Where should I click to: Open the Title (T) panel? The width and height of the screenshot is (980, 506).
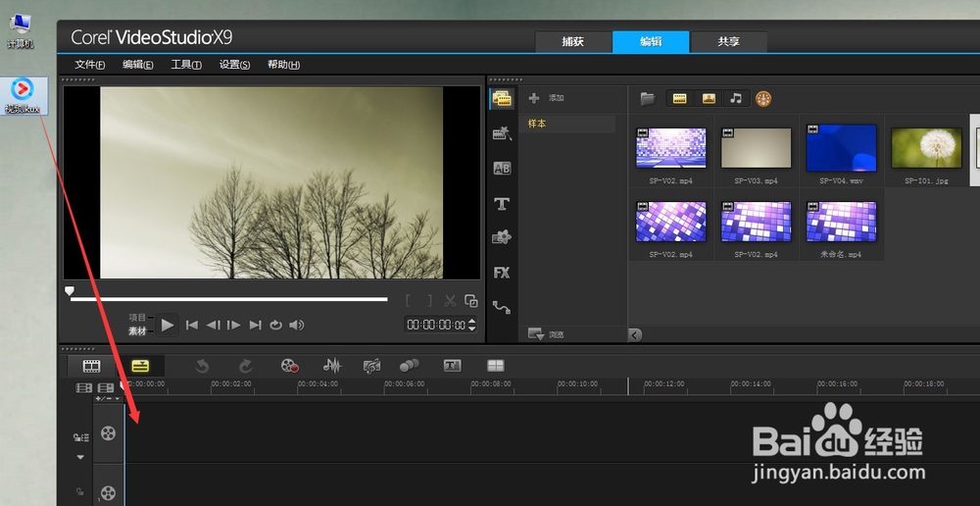502,204
